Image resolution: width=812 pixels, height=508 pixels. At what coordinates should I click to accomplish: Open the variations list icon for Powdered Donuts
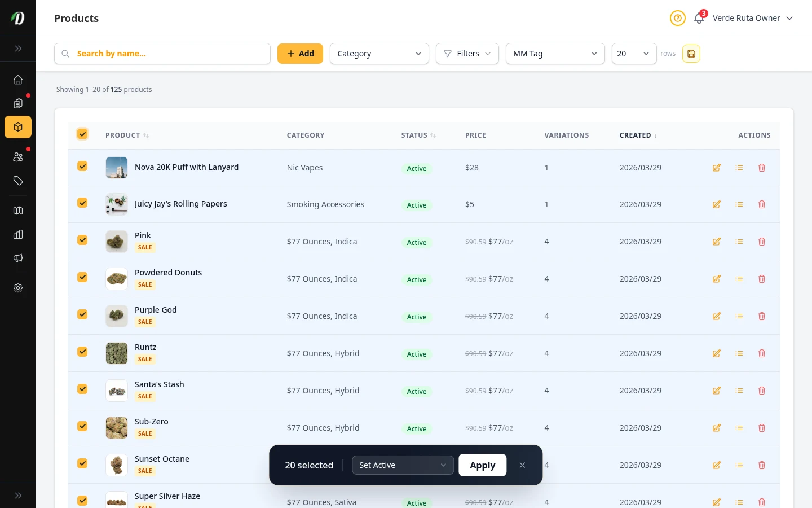pos(739,279)
